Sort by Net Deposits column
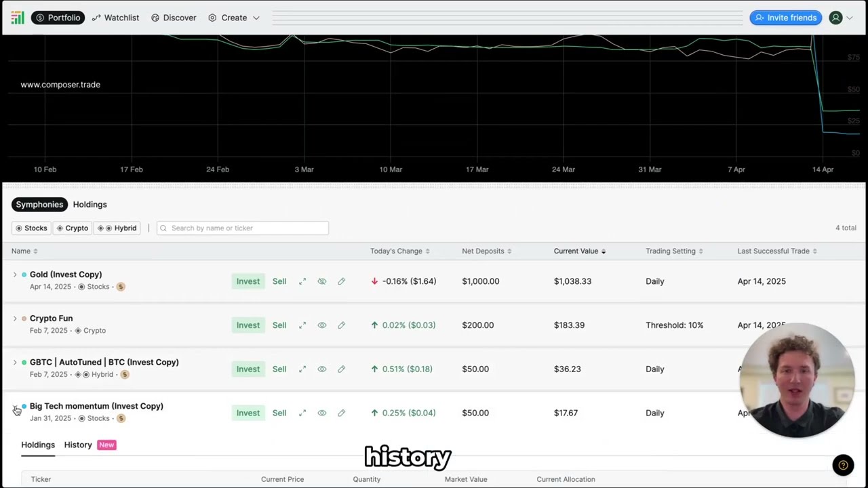868x488 pixels. point(509,251)
